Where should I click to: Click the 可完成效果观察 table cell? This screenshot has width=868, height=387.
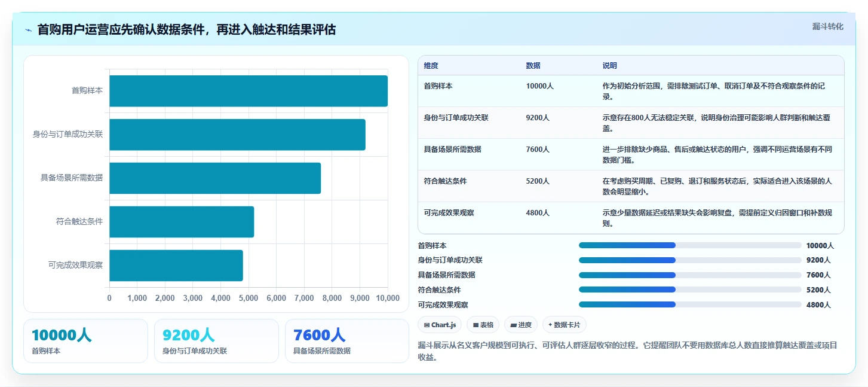(449, 213)
